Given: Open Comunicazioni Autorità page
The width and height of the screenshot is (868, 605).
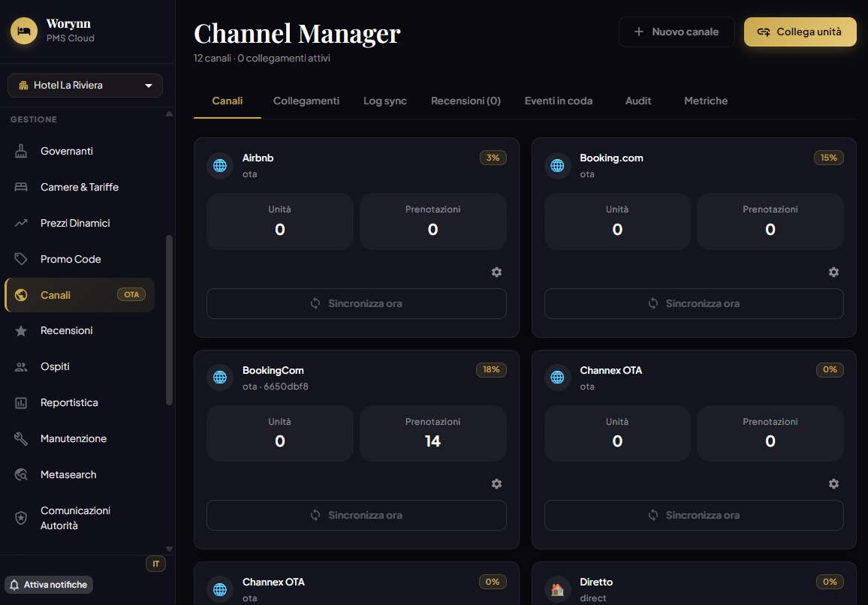Looking at the screenshot, I should click(x=80, y=518).
